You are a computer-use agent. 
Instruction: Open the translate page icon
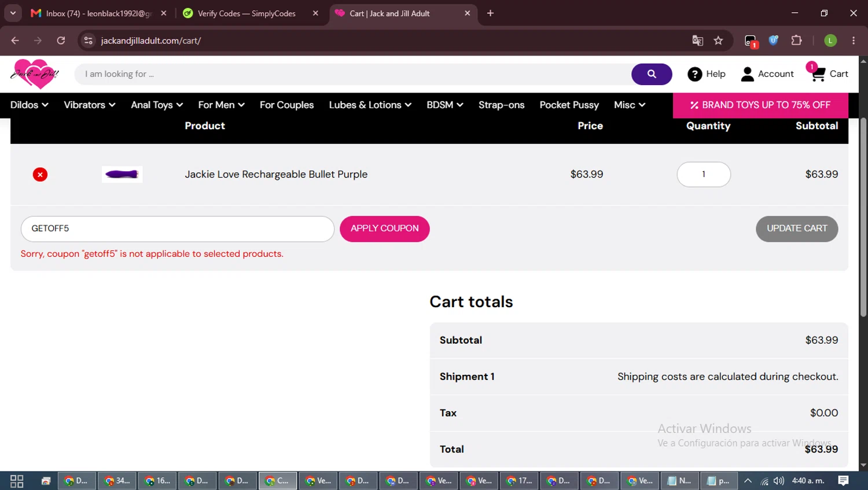point(697,40)
